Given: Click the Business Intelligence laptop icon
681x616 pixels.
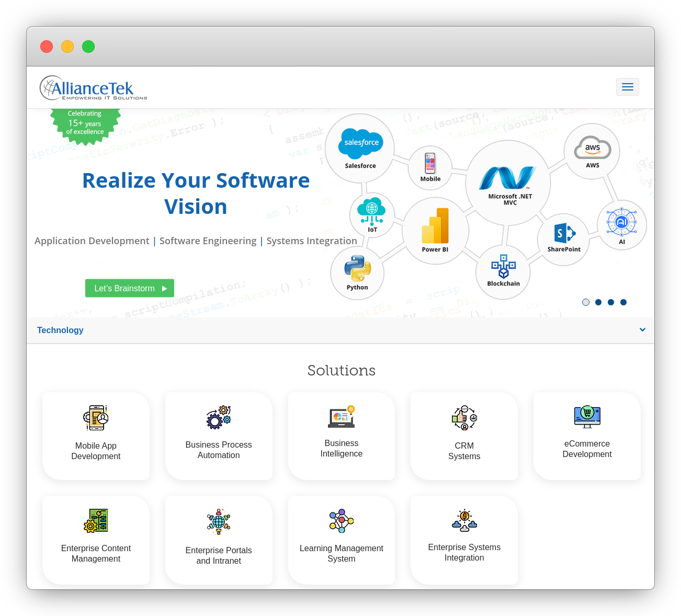Looking at the screenshot, I should point(342,417).
